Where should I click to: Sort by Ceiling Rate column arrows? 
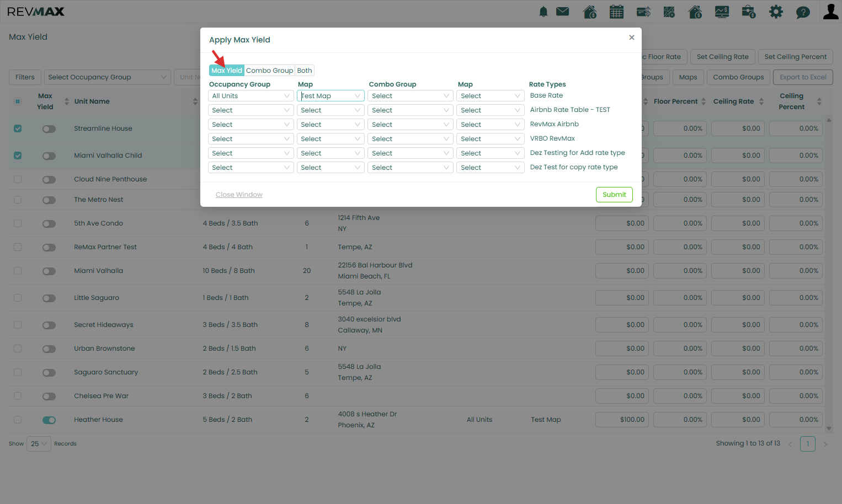(761, 101)
